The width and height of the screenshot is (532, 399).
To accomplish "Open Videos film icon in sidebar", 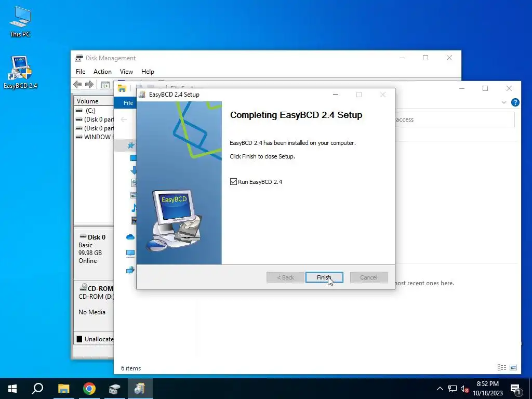I will (x=134, y=220).
